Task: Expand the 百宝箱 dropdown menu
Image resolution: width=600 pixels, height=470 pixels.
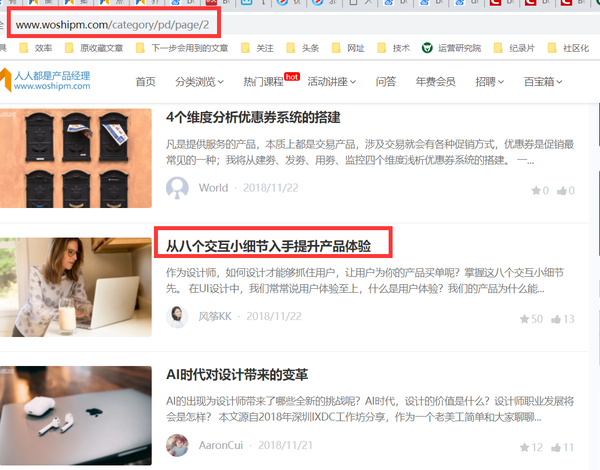Action: [543, 82]
